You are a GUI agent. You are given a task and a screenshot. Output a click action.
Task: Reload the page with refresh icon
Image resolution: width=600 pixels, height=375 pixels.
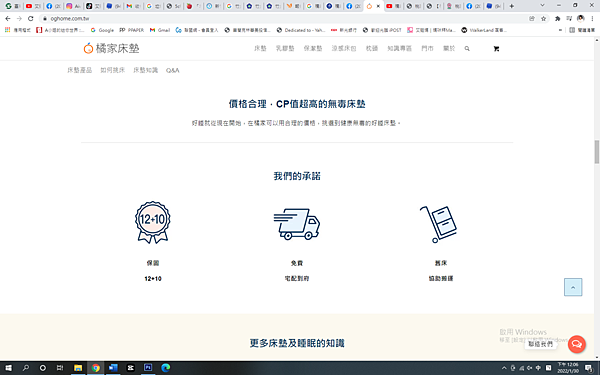click(x=31, y=18)
